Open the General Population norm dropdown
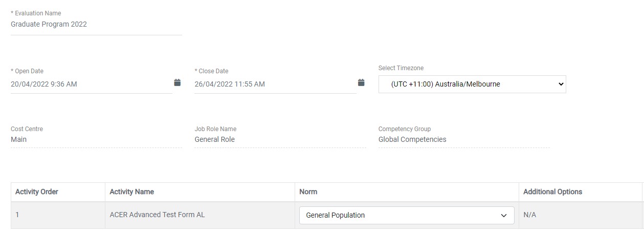Screen dimensions: 644x232 [406, 215]
